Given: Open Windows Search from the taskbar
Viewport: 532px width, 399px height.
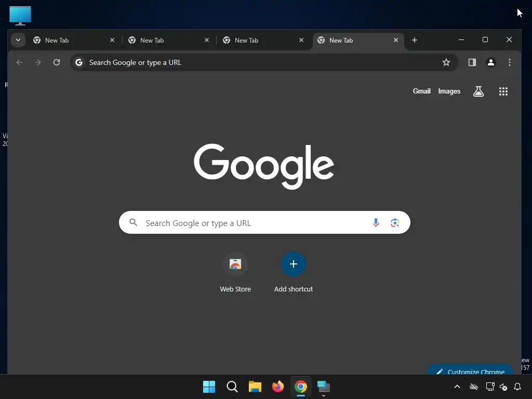Looking at the screenshot, I should (232, 387).
